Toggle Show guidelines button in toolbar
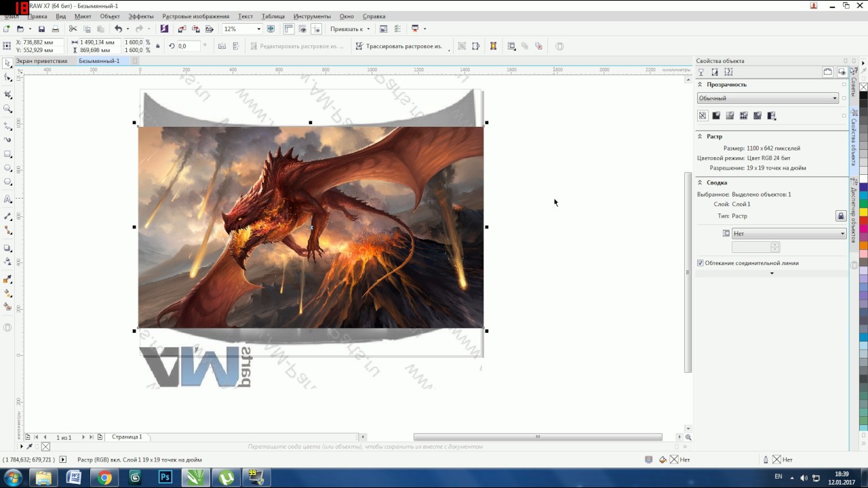This screenshot has width=868, height=488. click(x=316, y=29)
